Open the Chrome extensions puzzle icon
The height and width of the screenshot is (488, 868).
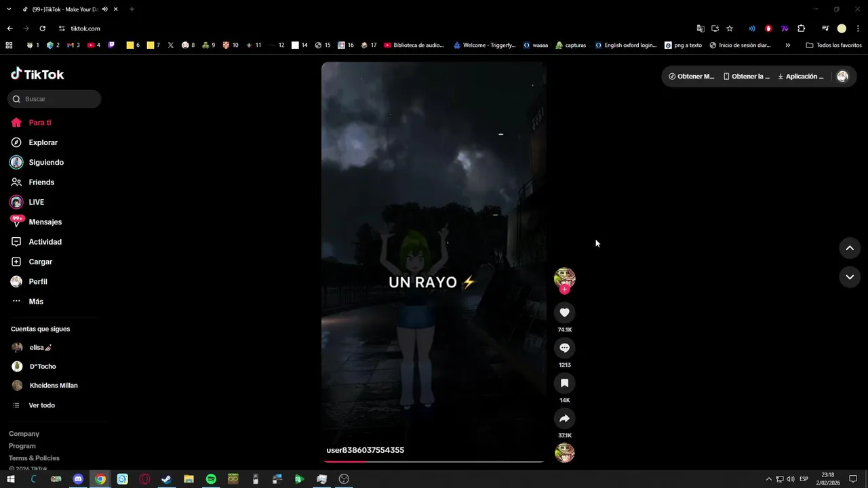coord(801,28)
